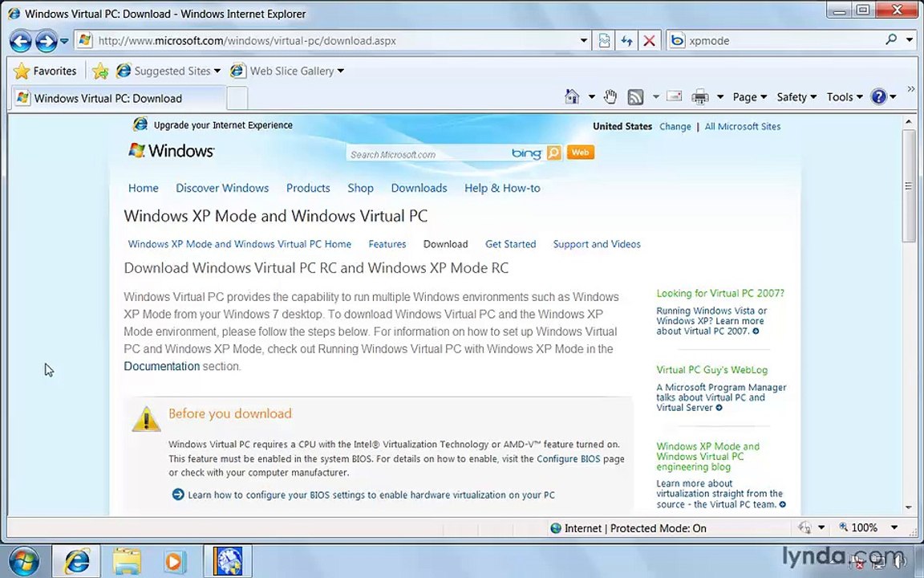The width and height of the screenshot is (924, 578).
Task: Click the vertical scrollbar down arrow
Action: (x=908, y=508)
